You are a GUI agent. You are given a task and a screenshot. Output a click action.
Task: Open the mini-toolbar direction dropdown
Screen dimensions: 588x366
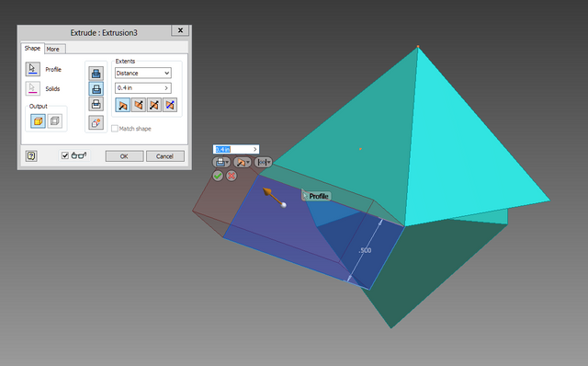tap(243, 162)
